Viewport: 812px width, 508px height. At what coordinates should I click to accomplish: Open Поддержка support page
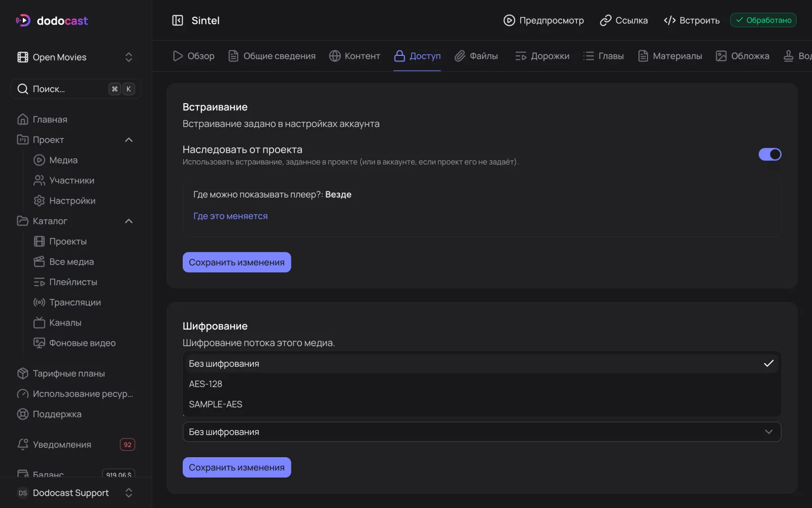pos(75,414)
